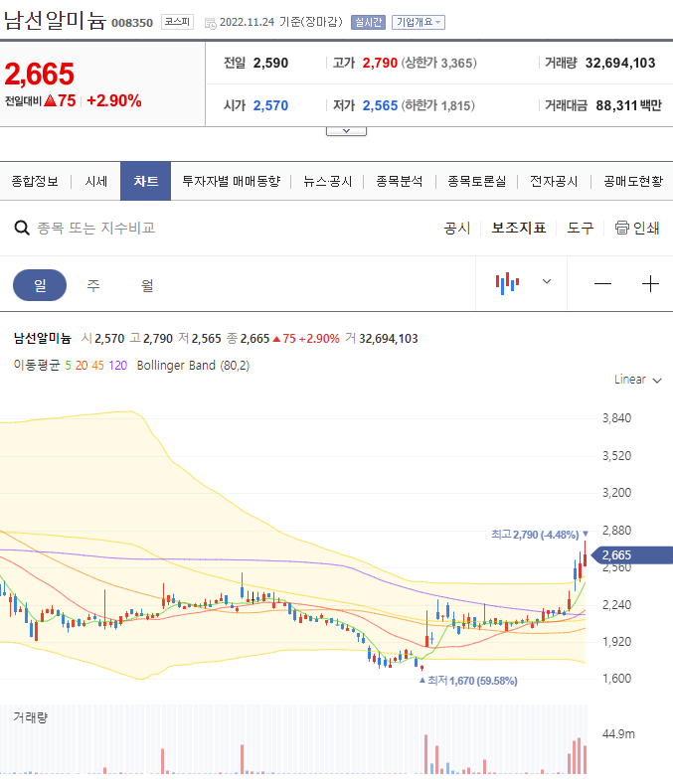Screen dimensions: 673x784
Task: Click the search magnifier icon
Action: tap(22, 228)
